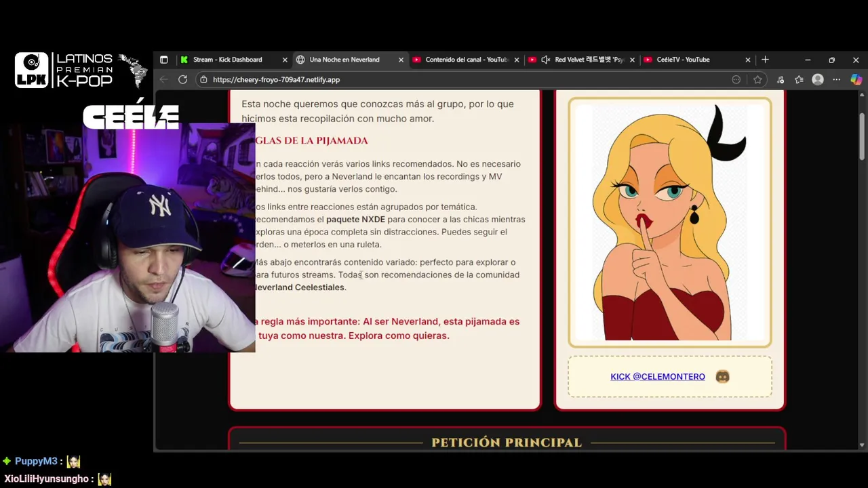Mute the Red Velvet tab audio icon

tap(545, 60)
